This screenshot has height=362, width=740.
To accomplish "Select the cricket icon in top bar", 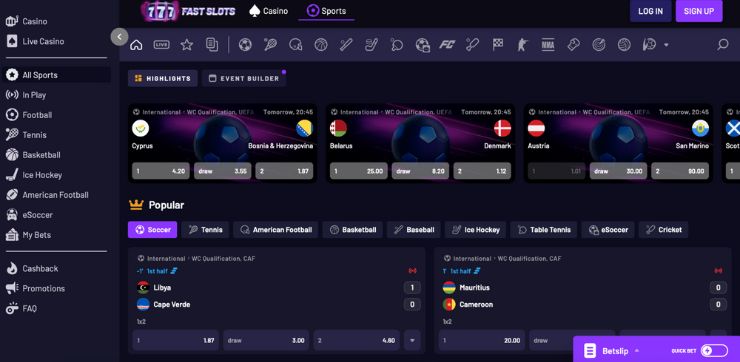I will pos(472,45).
